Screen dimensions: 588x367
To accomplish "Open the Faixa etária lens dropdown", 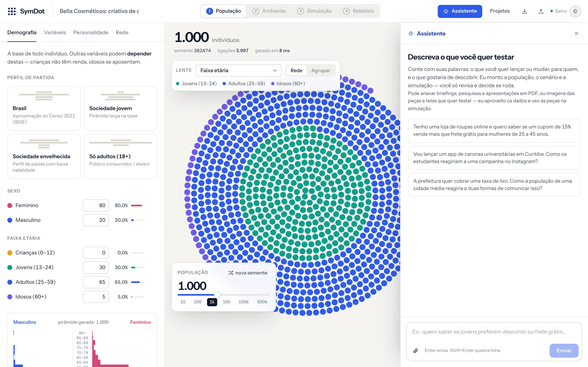I will [238, 70].
